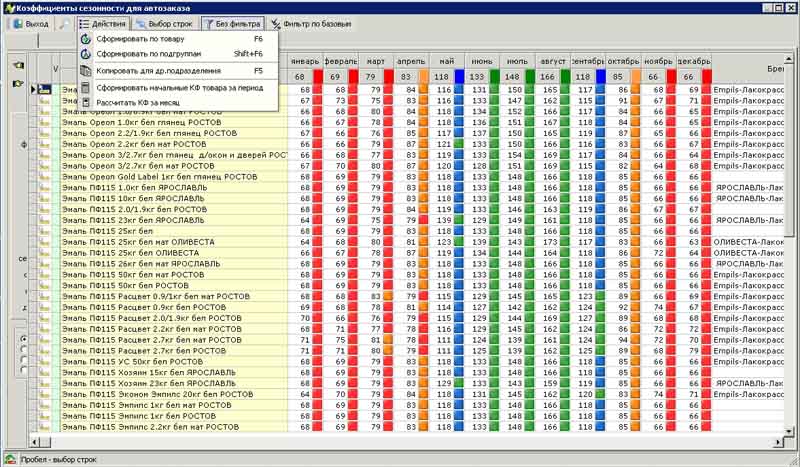Choose Сформировать по товару menu entry
800x467 pixels.
point(179,39)
